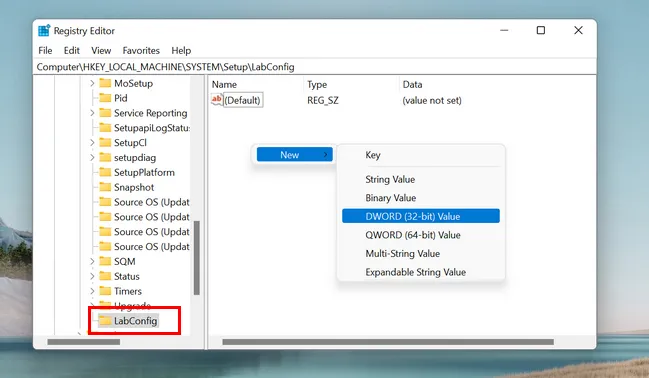Viewport: 649px width, 378px height.
Task: Click the registry path address bar
Action: point(315,67)
